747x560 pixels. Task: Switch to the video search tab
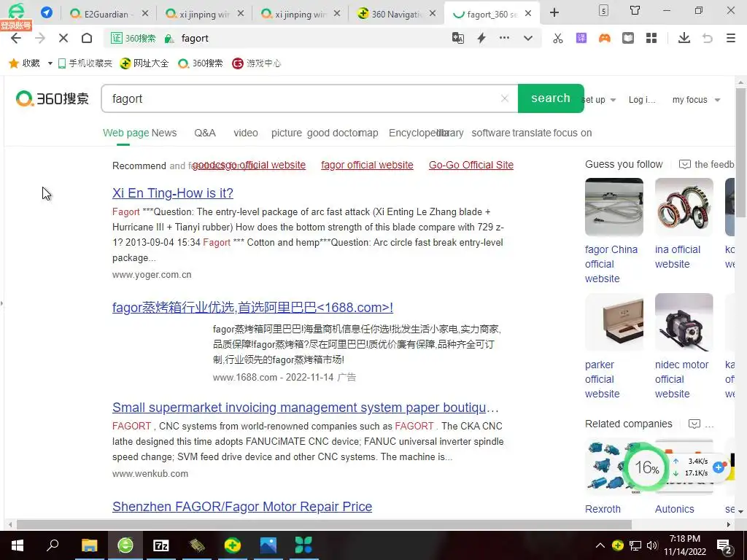point(246,133)
